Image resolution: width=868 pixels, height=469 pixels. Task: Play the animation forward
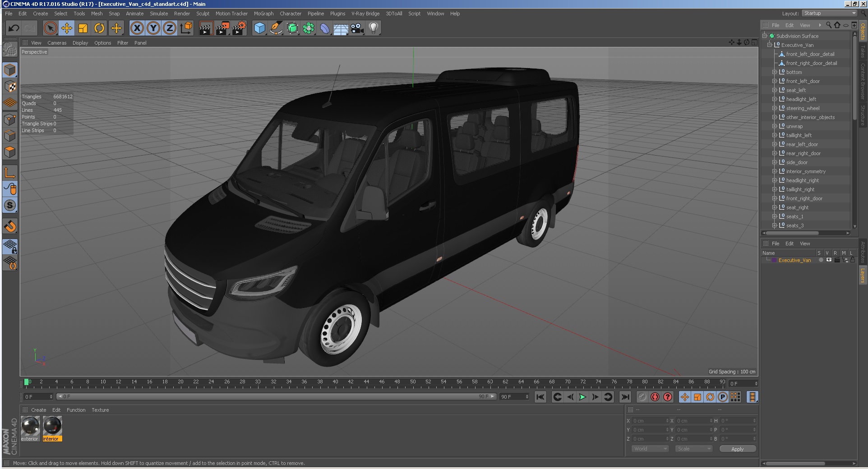click(x=582, y=397)
